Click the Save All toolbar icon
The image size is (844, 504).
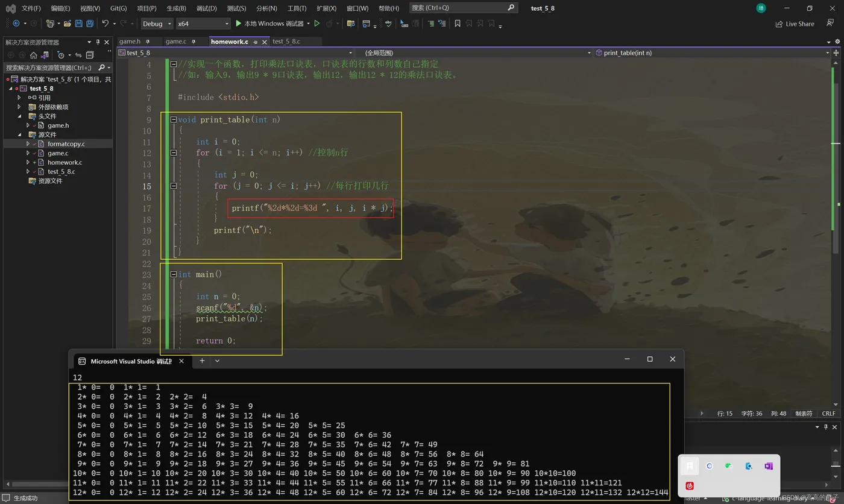point(90,24)
